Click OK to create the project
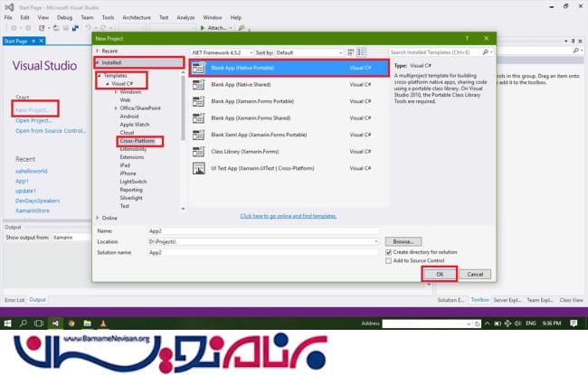Screen dimensions: 588x375 tap(440, 274)
